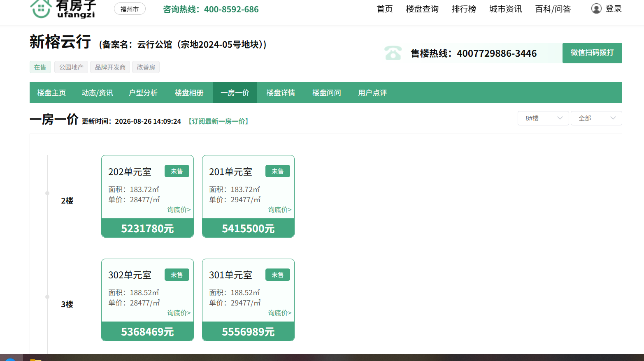
Task: Click the 302单元室 title
Action: coord(130,275)
